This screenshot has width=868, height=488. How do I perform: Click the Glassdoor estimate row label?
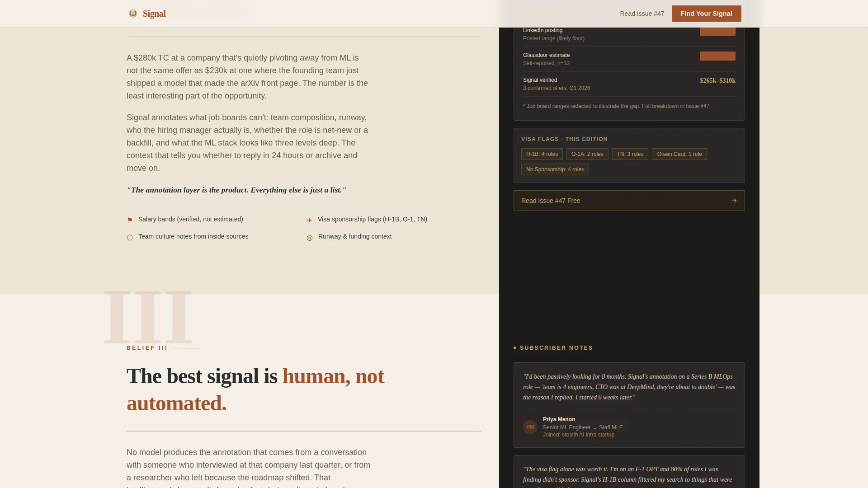[x=546, y=55]
